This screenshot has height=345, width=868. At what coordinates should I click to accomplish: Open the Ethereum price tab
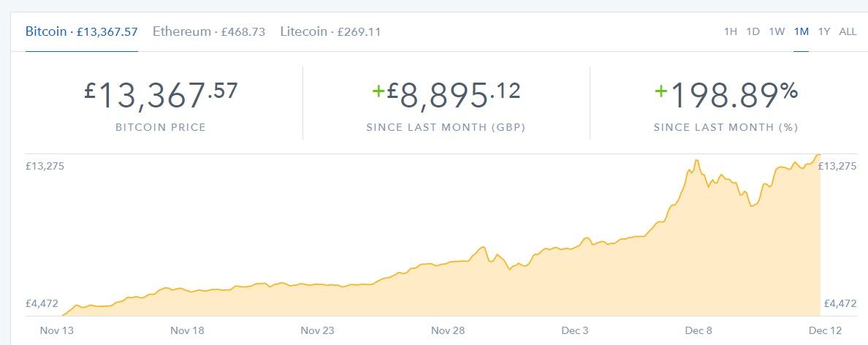[208, 31]
